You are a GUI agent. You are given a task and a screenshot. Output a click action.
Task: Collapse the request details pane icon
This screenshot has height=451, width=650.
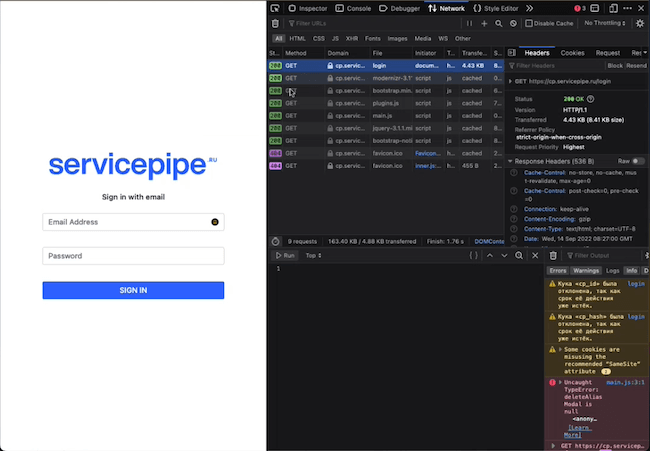512,53
